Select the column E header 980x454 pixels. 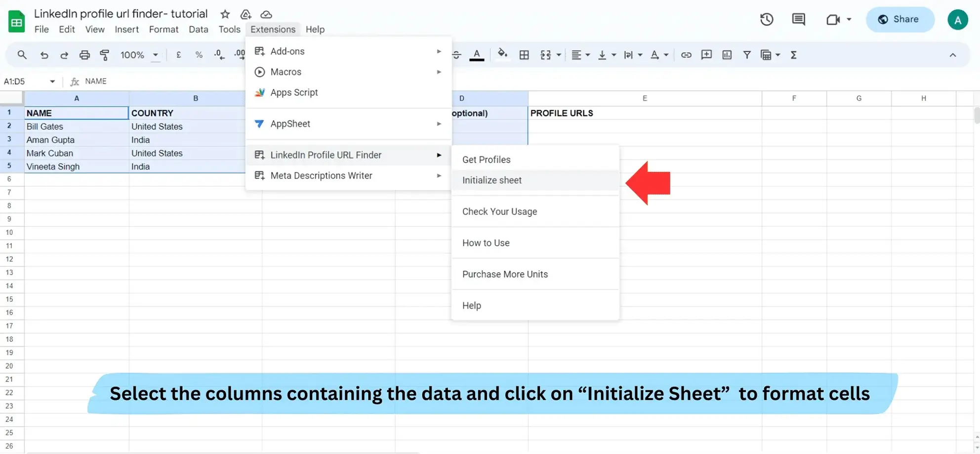(645, 98)
